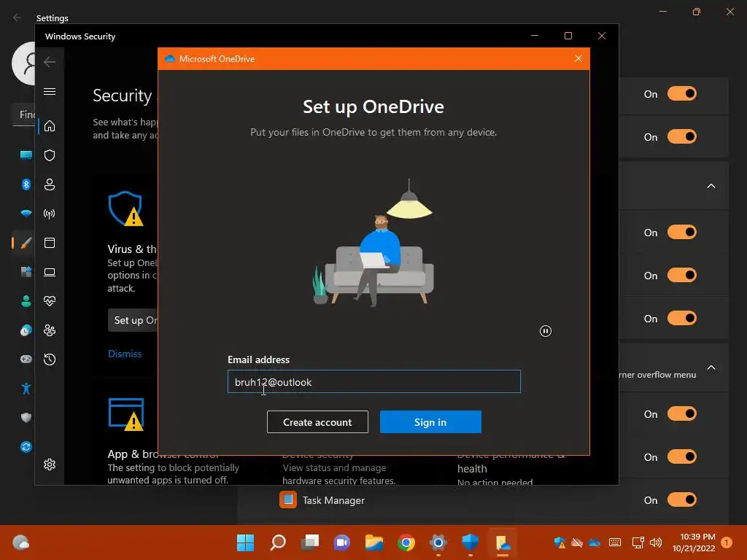Toggle the Task Manager switch off
The height and width of the screenshot is (560, 747).
pos(682,499)
